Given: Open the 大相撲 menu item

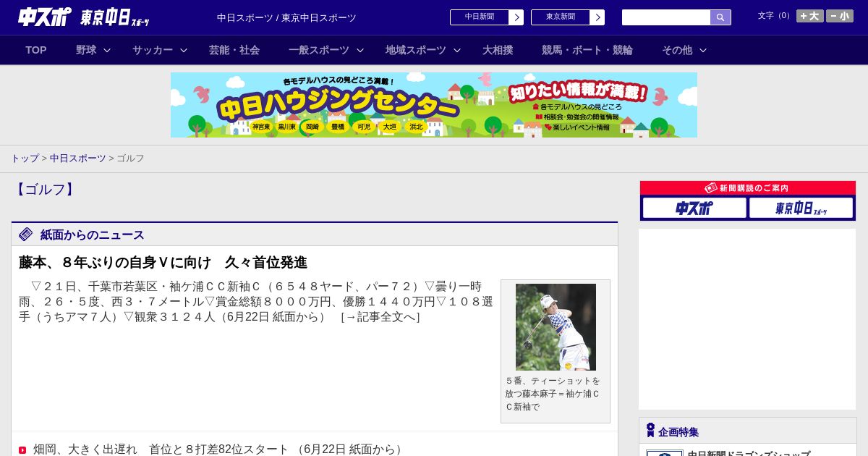Looking at the screenshot, I should point(498,50).
